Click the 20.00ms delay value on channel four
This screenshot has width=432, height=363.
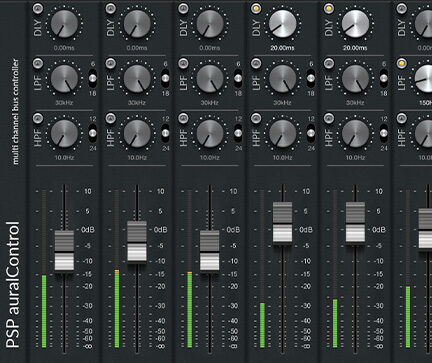[x=282, y=48]
